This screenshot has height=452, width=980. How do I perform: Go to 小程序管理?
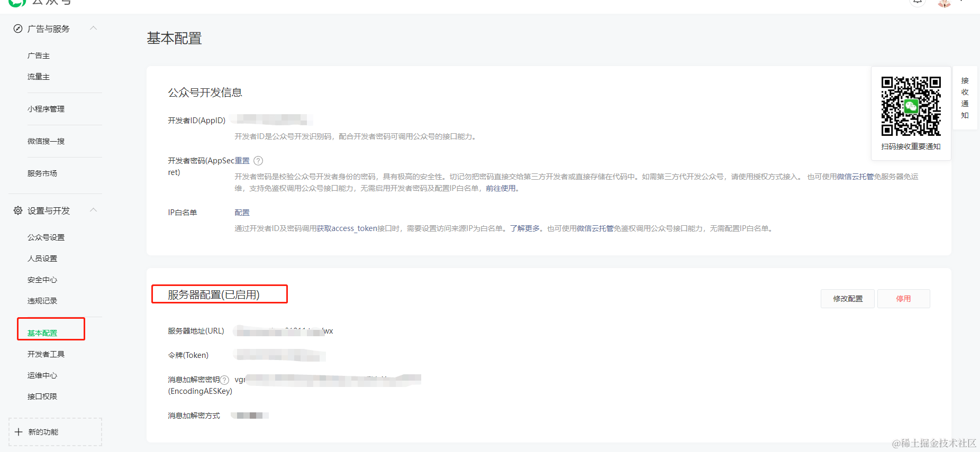coord(46,109)
